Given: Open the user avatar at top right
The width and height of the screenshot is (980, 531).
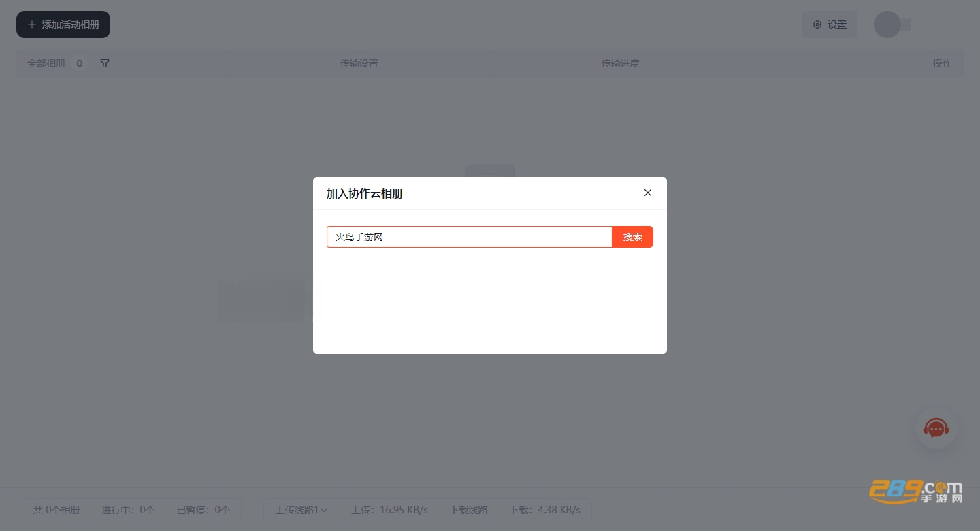Looking at the screenshot, I should click(x=887, y=25).
